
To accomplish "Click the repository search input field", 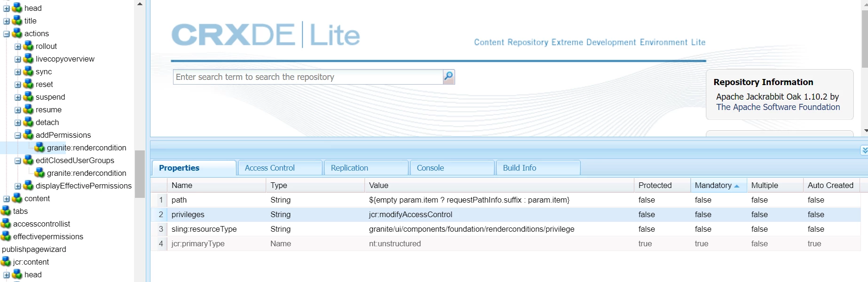I will [308, 77].
